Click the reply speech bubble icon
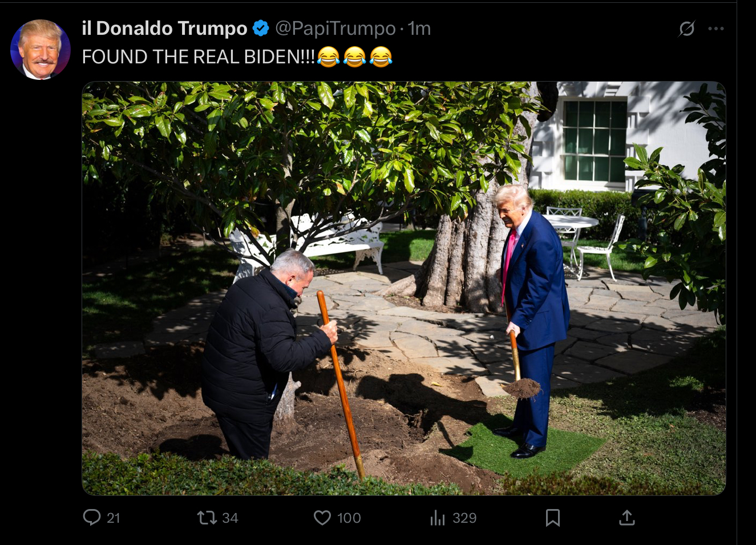Image resolution: width=756 pixels, height=545 pixels. (x=91, y=517)
